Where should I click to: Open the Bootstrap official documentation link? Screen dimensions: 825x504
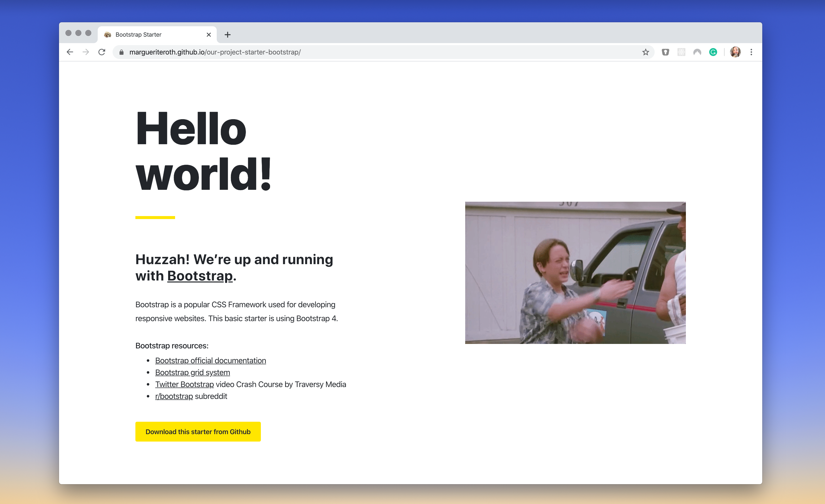click(210, 361)
